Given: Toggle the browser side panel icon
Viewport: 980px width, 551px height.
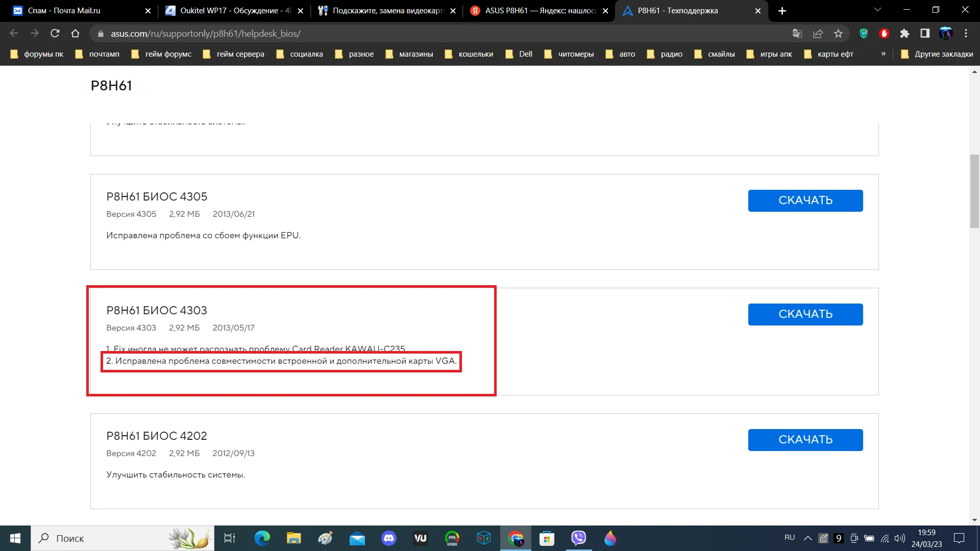Looking at the screenshot, I should pyautogui.click(x=925, y=34).
